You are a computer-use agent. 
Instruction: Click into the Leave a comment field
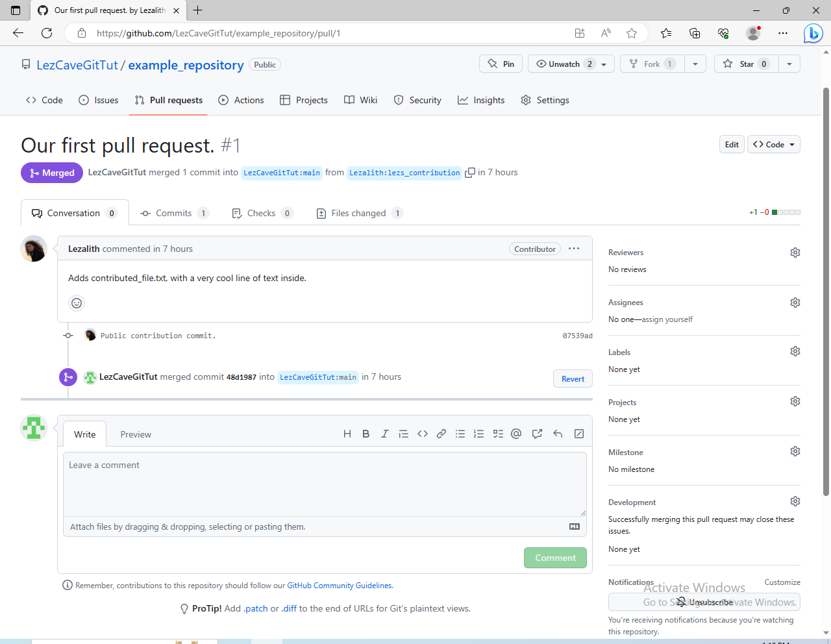click(325, 484)
